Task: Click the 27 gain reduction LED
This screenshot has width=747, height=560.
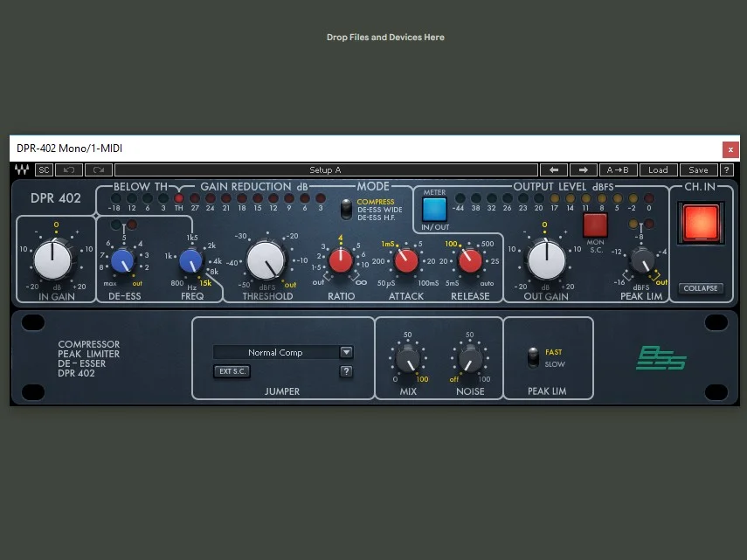Action: coord(195,198)
